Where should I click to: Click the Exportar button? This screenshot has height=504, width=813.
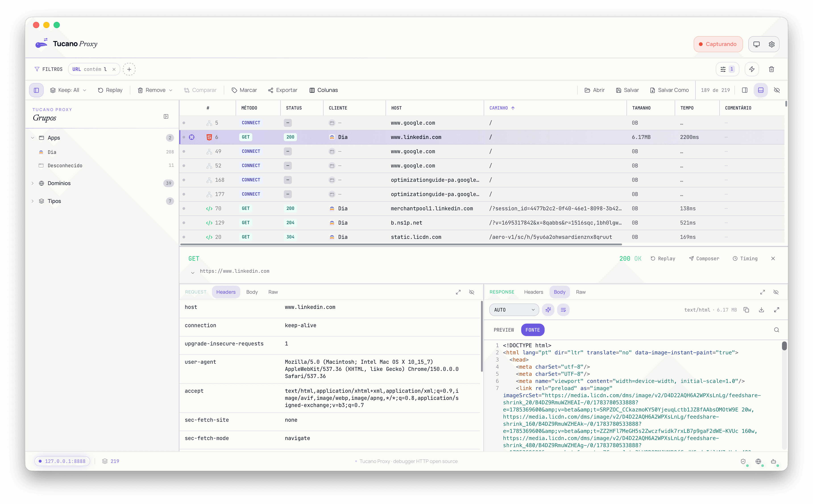tap(282, 90)
